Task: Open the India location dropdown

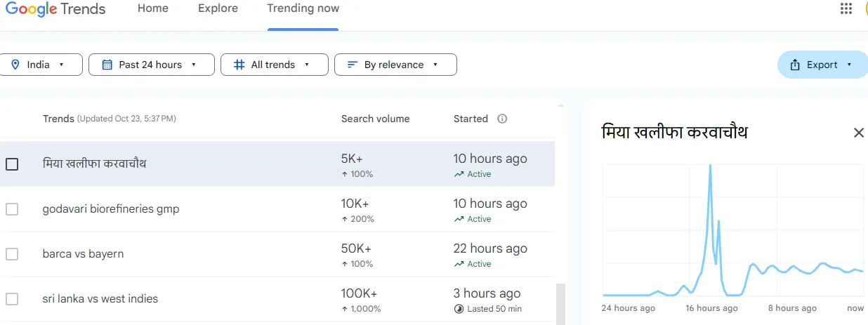Action: (x=41, y=65)
